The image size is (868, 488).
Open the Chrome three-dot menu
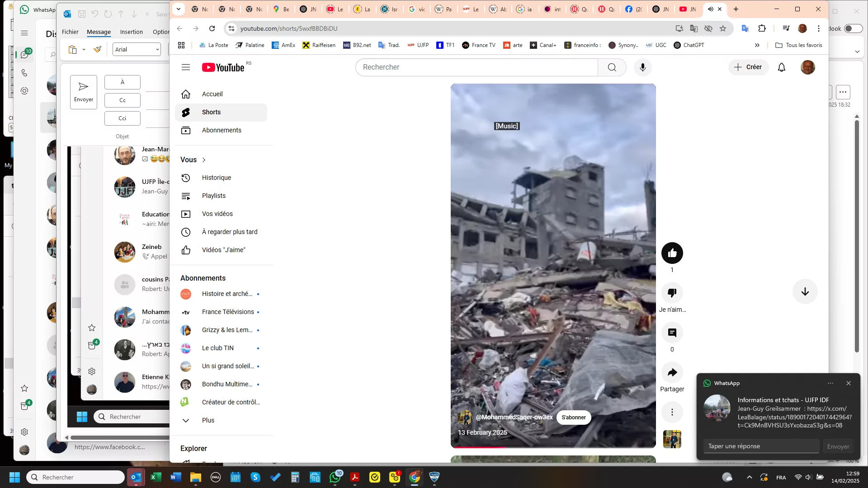(819, 28)
